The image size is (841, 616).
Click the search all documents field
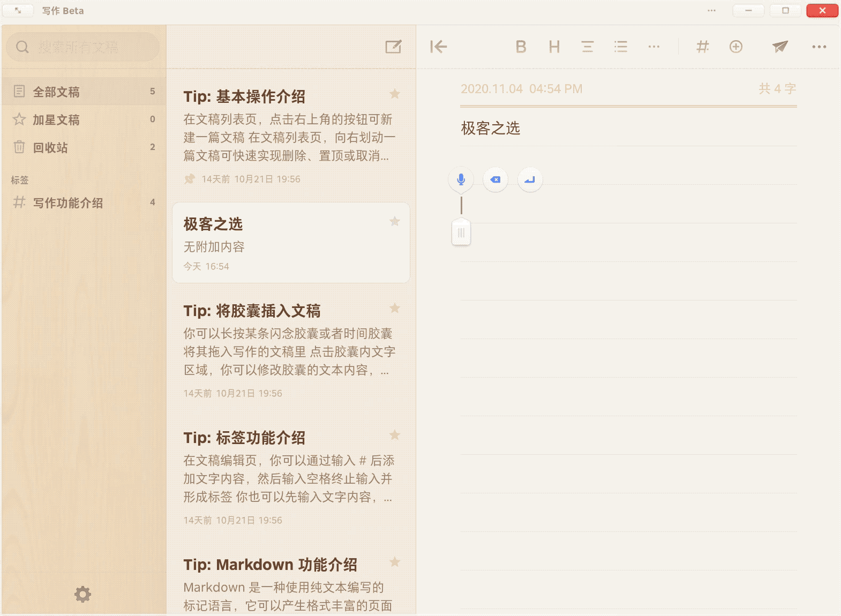[83, 47]
